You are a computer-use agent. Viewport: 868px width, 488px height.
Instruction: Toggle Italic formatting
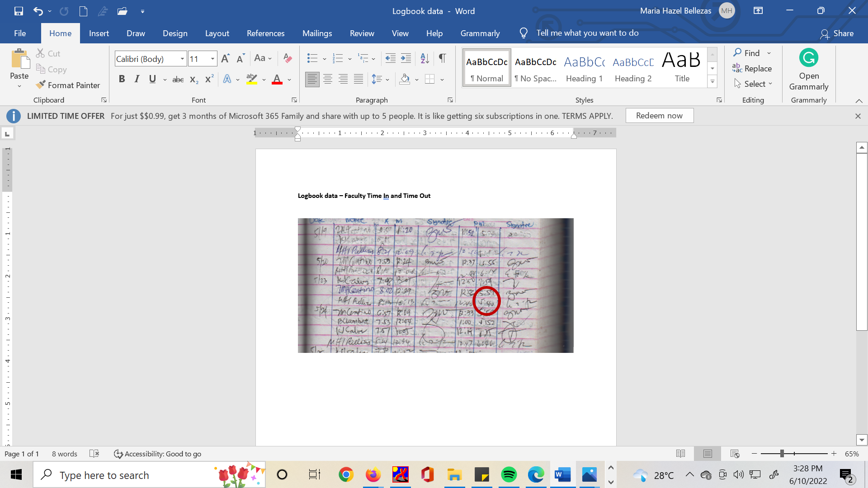point(137,80)
